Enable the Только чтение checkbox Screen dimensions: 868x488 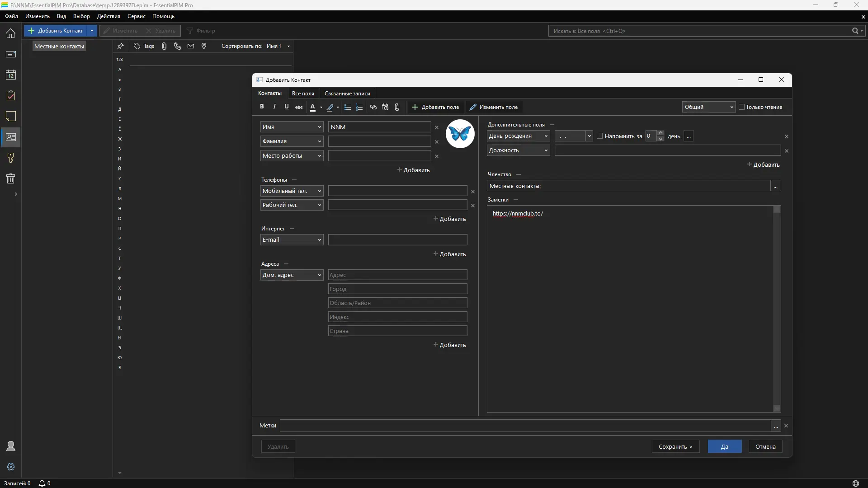(741, 107)
